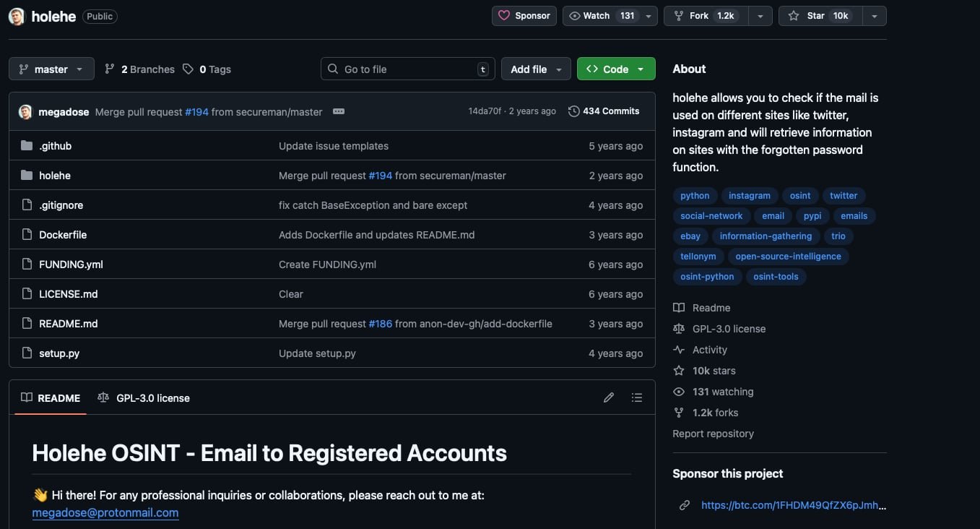Image resolution: width=980 pixels, height=529 pixels.
Task: Expand the Add file dropdown
Action: pyautogui.click(x=536, y=69)
